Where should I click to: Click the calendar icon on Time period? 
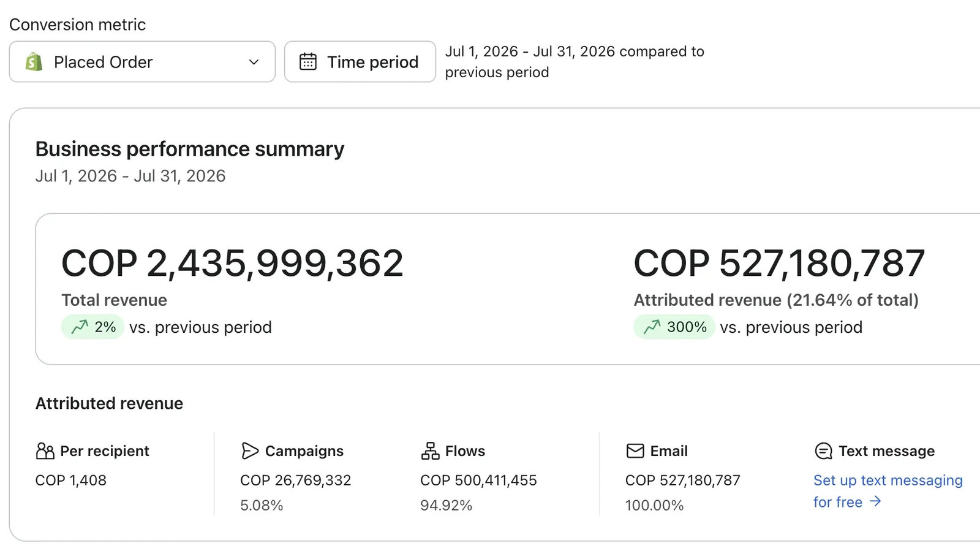pos(307,62)
